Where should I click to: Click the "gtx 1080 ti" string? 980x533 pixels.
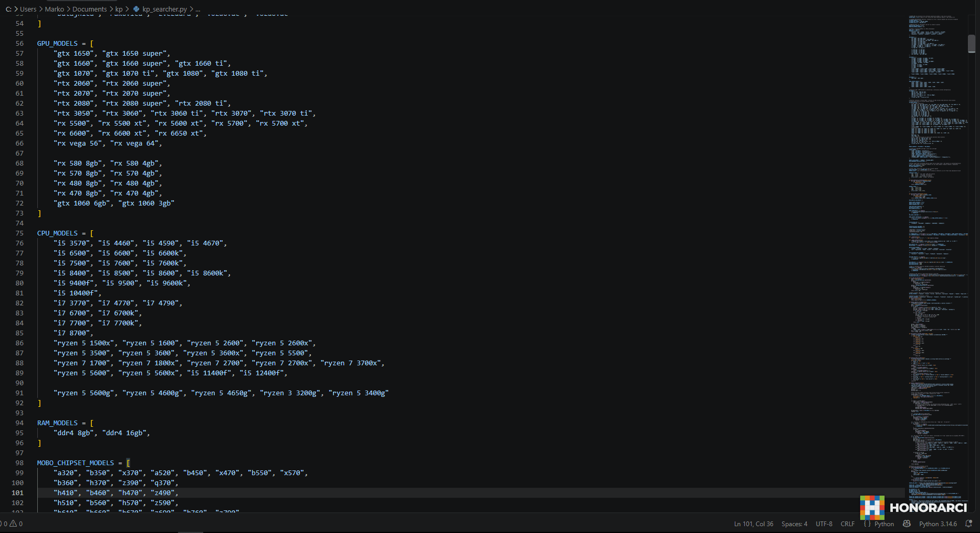[237, 73]
